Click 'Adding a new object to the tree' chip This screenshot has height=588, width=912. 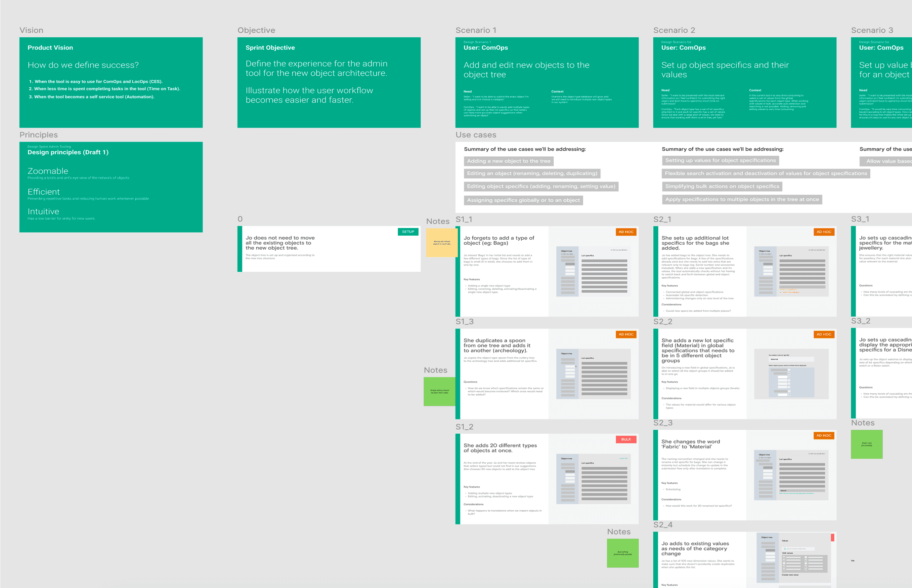[x=508, y=161]
